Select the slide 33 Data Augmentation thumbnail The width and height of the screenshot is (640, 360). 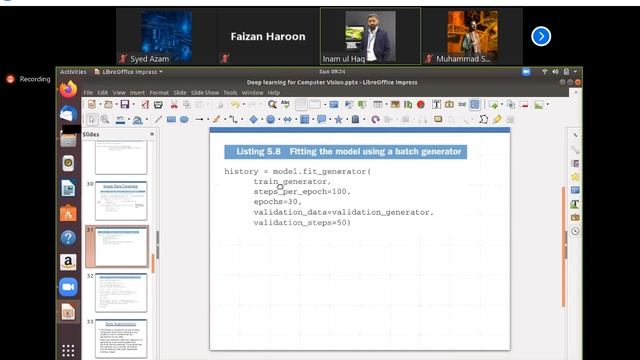click(121, 339)
